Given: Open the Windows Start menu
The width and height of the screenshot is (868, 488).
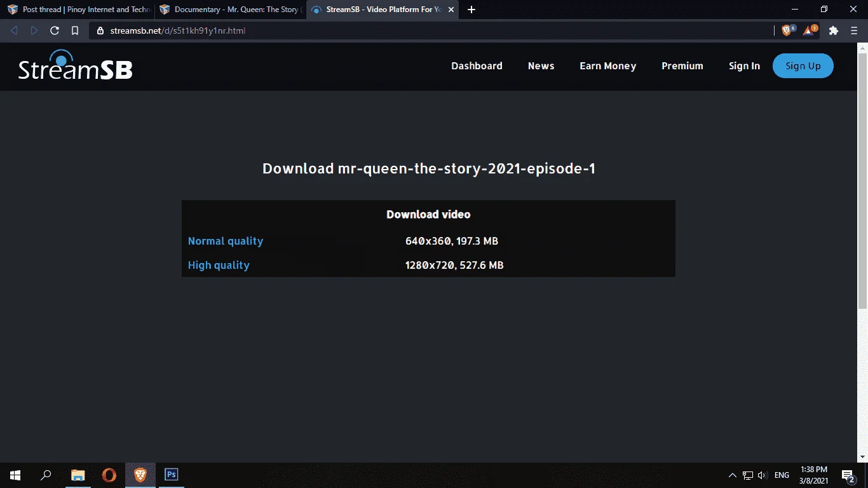Looking at the screenshot, I should pyautogui.click(x=15, y=475).
